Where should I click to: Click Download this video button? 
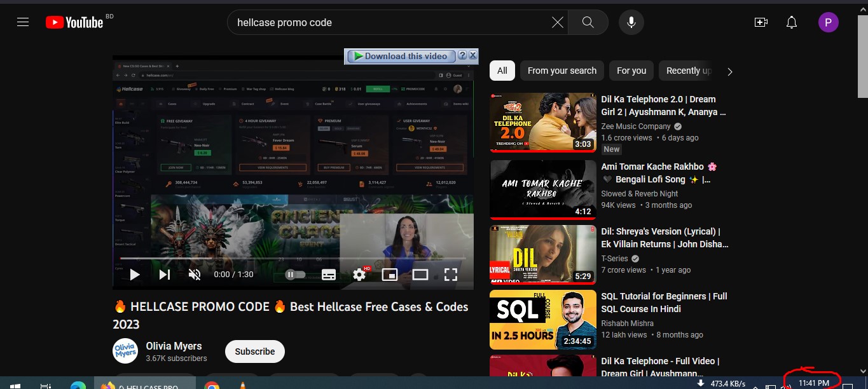click(402, 56)
